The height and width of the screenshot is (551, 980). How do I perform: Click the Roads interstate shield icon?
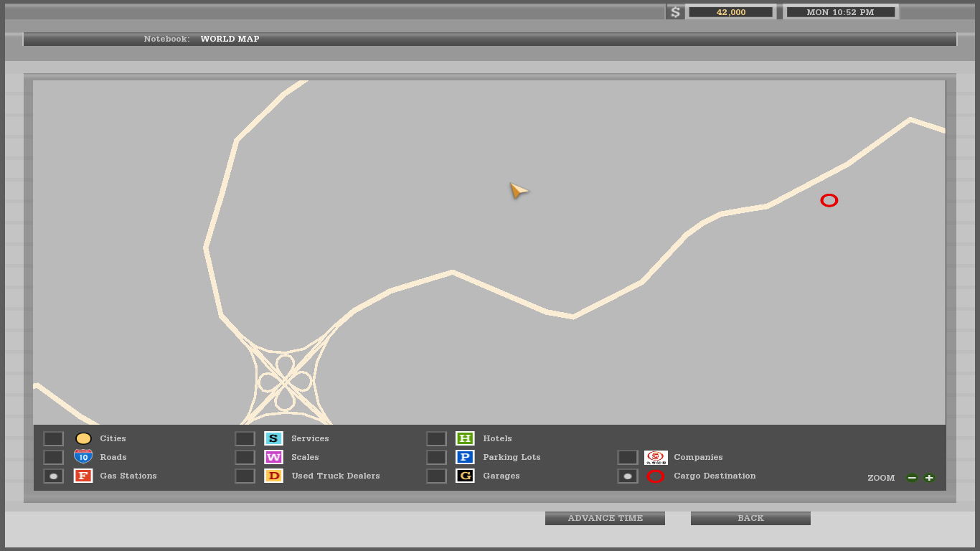coord(83,456)
